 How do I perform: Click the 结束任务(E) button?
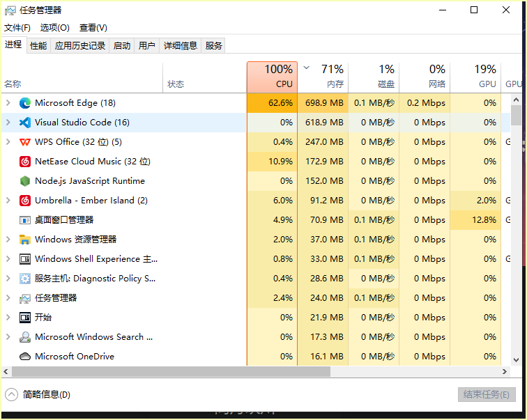tap(487, 394)
